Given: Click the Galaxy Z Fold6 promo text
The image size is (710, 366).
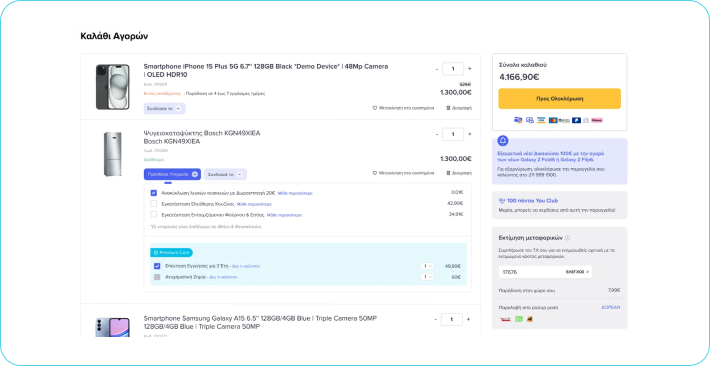Looking at the screenshot, I should click(551, 157).
